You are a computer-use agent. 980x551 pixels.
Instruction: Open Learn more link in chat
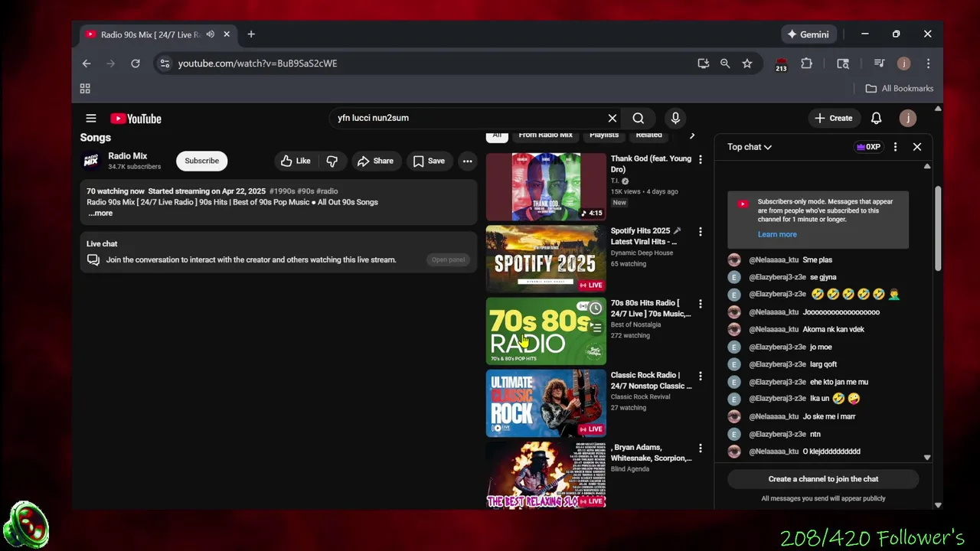click(777, 235)
